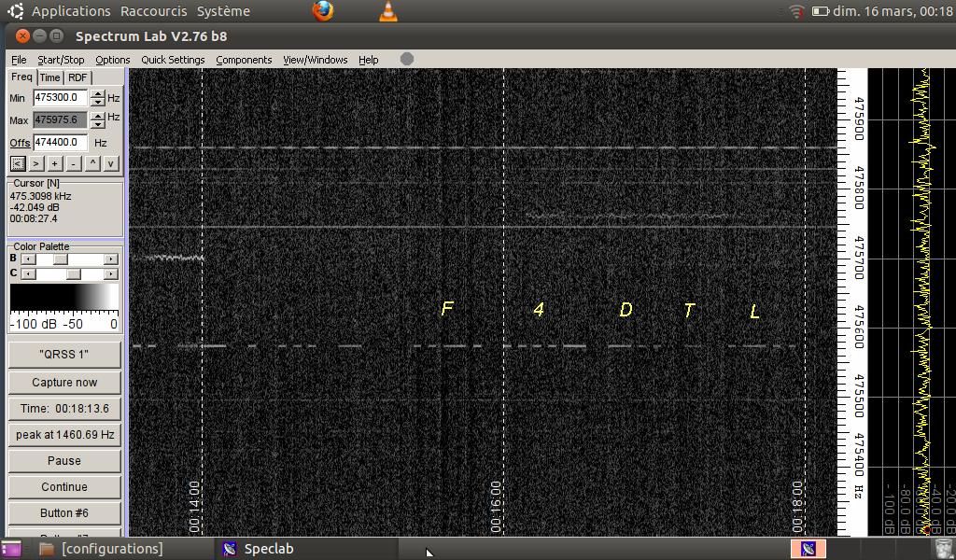The width and height of the screenshot is (956, 560).
Task: Click the Continue button
Action: pos(64,487)
